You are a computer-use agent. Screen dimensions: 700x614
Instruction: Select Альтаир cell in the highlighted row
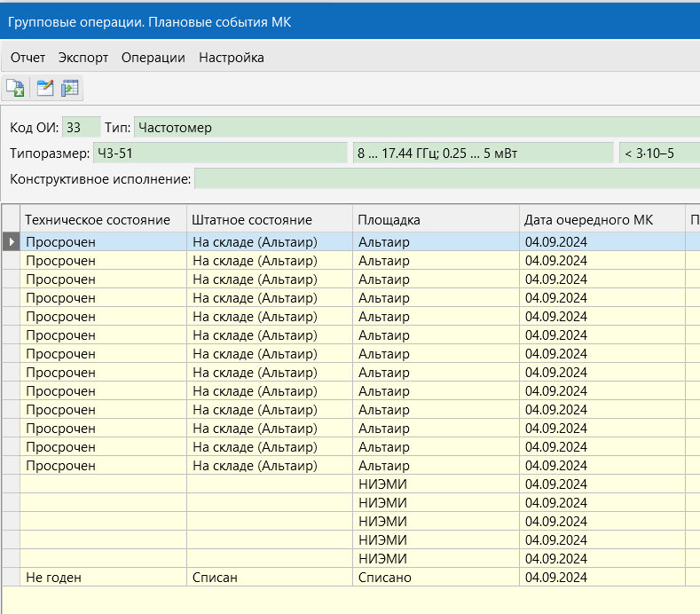pyautogui.click(x=436, y=241)
